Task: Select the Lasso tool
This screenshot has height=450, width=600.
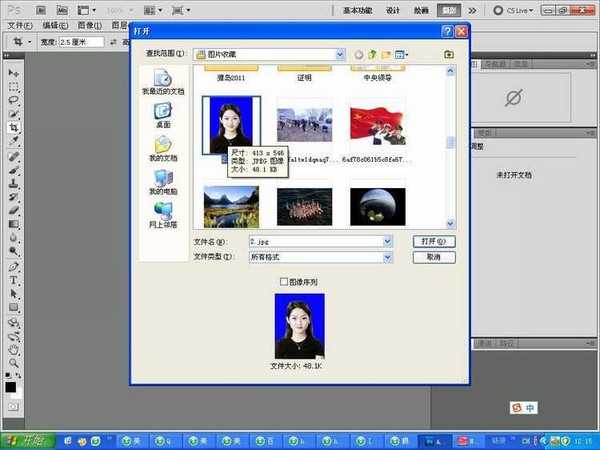Action: [14, 101]
